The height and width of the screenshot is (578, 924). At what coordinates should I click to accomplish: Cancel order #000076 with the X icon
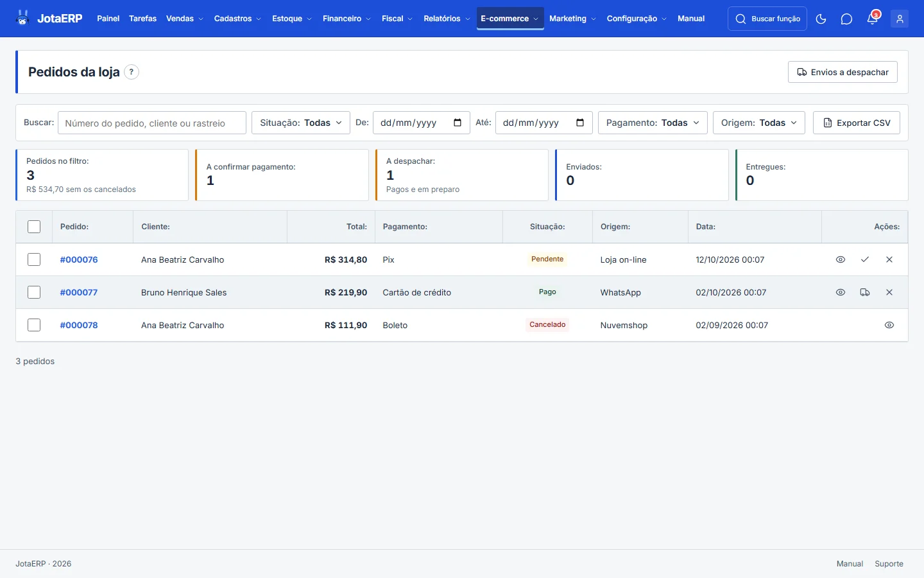(x=889, y=259)
